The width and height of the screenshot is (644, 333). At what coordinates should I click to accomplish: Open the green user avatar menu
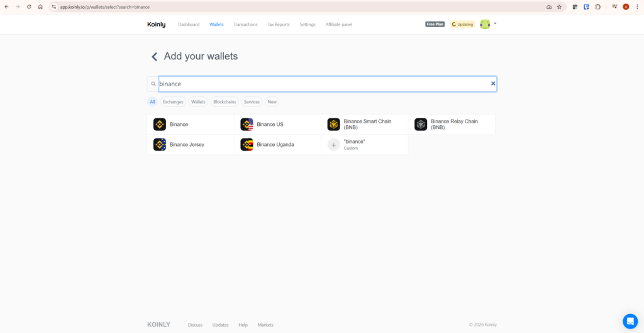(485, 25)
